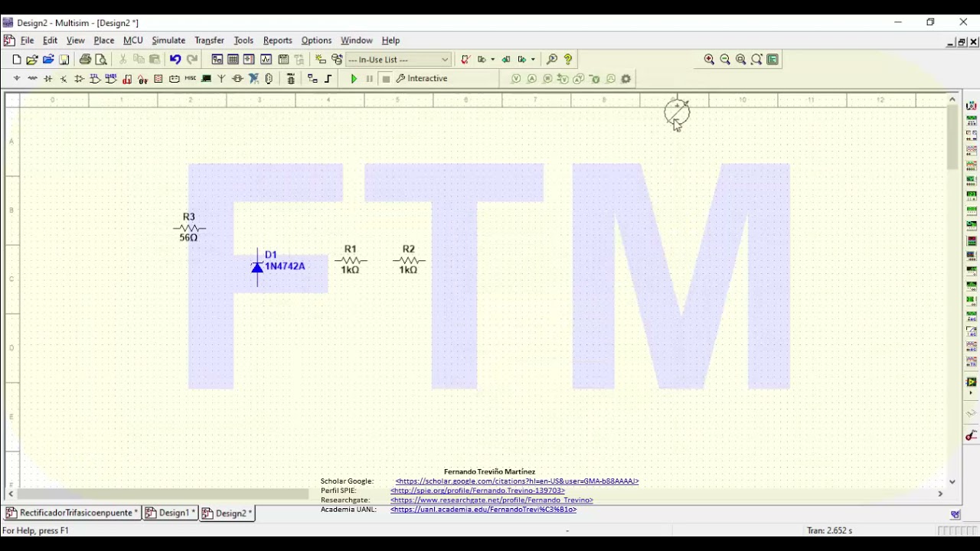This screenshot has width=980, height=551.
Task: Select the LabVIEW instruments icon
Action: [x=972, y=382]
